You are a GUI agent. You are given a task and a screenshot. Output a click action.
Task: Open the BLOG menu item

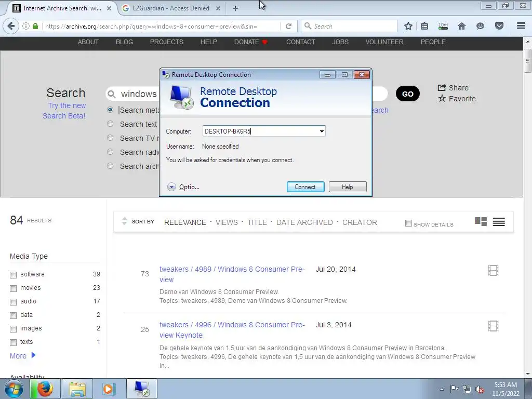point(124,42)
